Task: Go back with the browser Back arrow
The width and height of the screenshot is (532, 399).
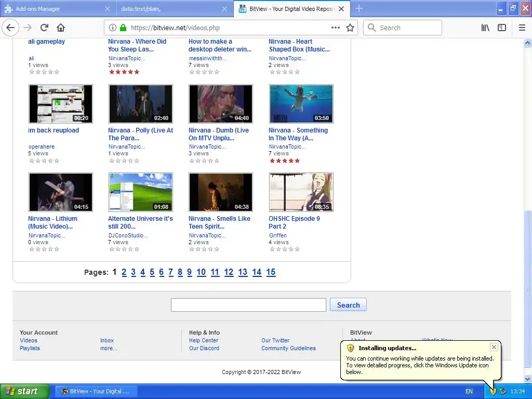Action: click(10, 28)
